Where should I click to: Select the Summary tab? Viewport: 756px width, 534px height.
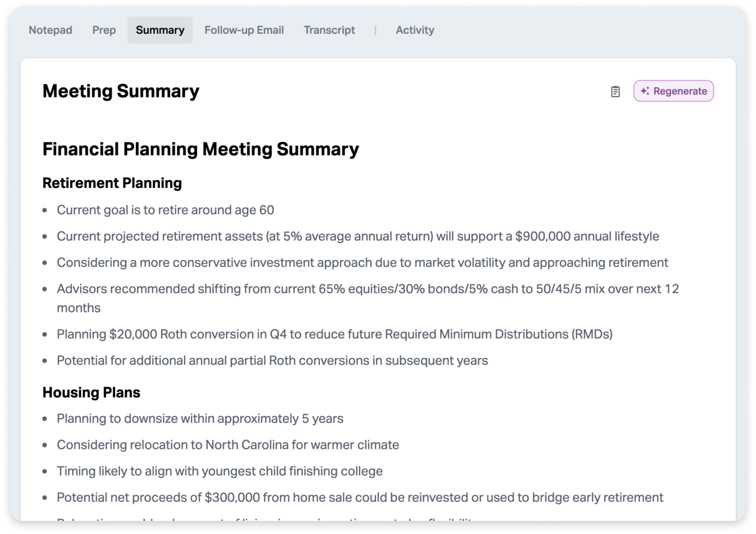160,30
